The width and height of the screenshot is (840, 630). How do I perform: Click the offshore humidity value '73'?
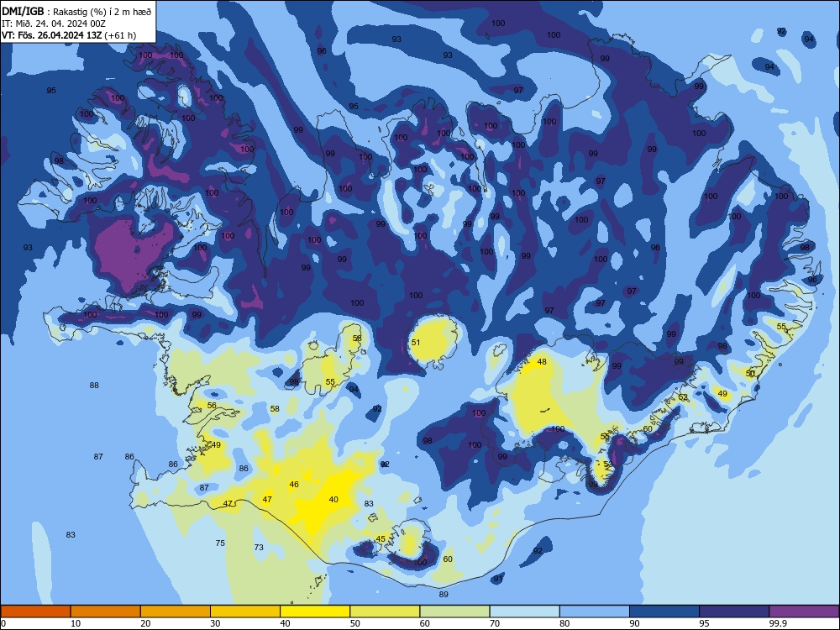pyautogui.click(x=259, y=547)
